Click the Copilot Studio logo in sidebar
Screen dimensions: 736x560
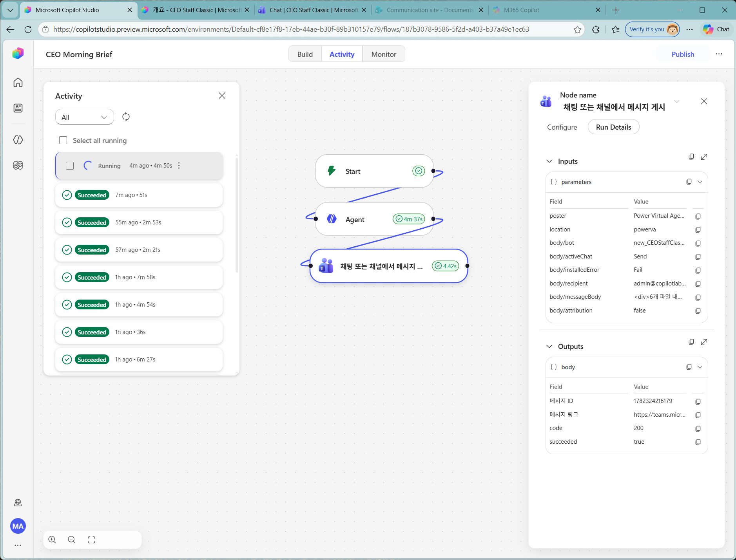click(18, 53)
